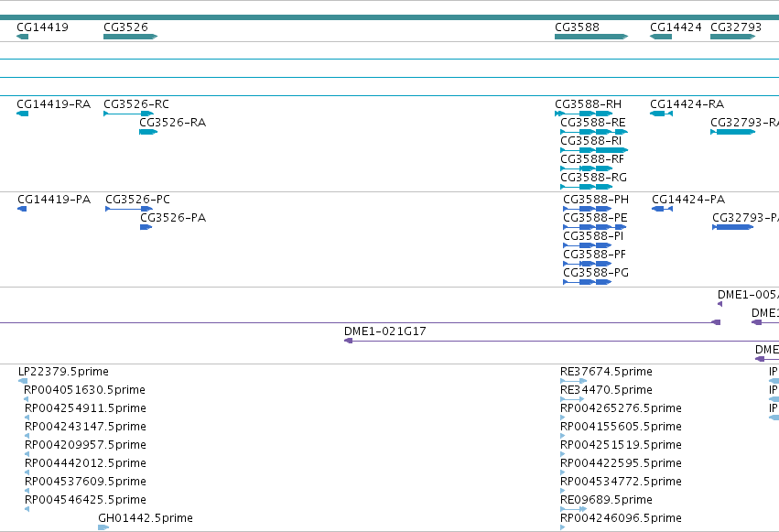The height and width of the screenshot is (532, 779).
Task: Select the CG3588-PG protein feature
Action: click(596, 273)
